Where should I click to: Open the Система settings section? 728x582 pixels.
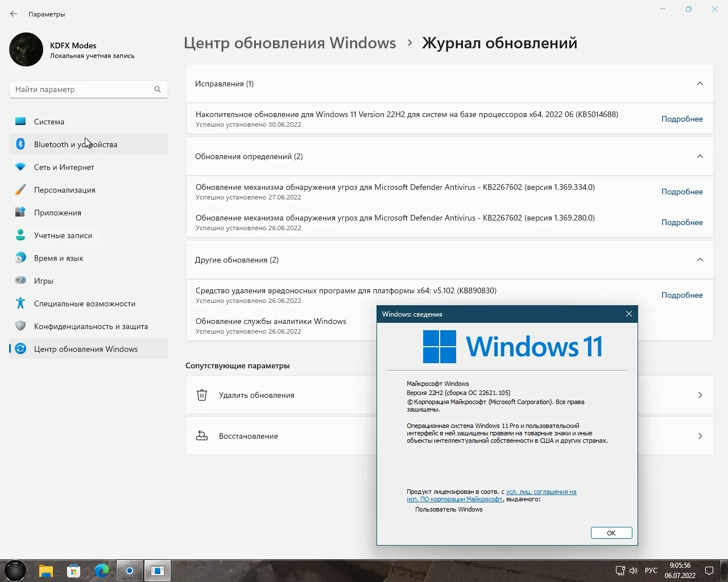coord(89,122)
